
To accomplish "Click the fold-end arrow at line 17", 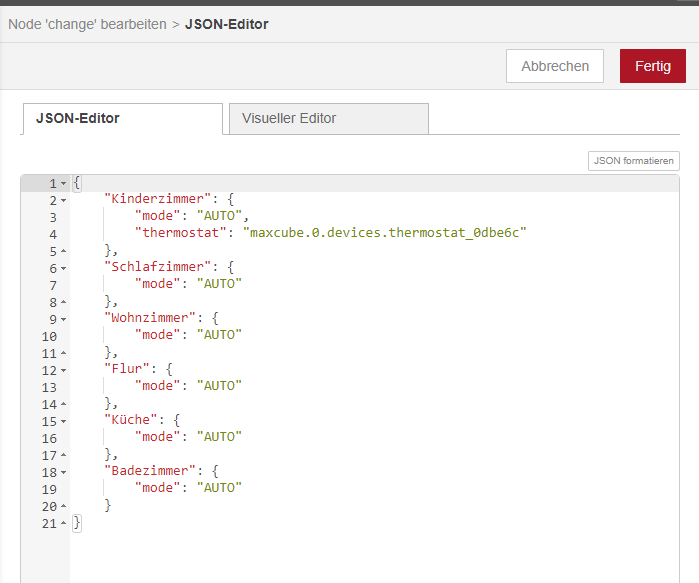I will 63,456.
